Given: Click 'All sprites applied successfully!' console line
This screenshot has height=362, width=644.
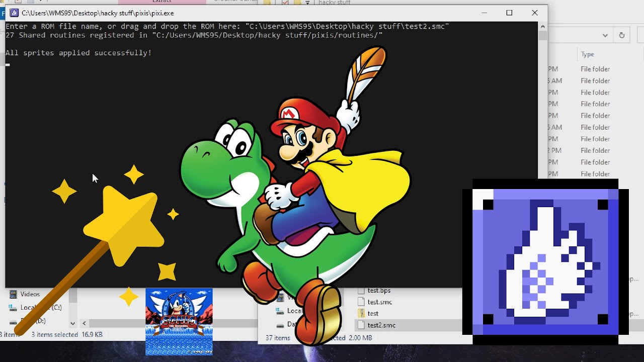Looking at the screenshot, I should [x=78, y=53].
